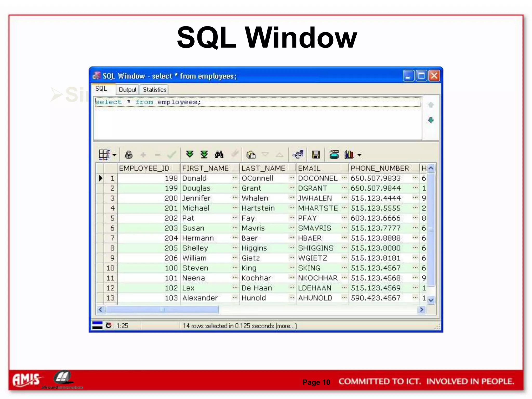Click the SQL editor text area
The width and height of the screenshot is (532, 399).
tap(258, 118)
